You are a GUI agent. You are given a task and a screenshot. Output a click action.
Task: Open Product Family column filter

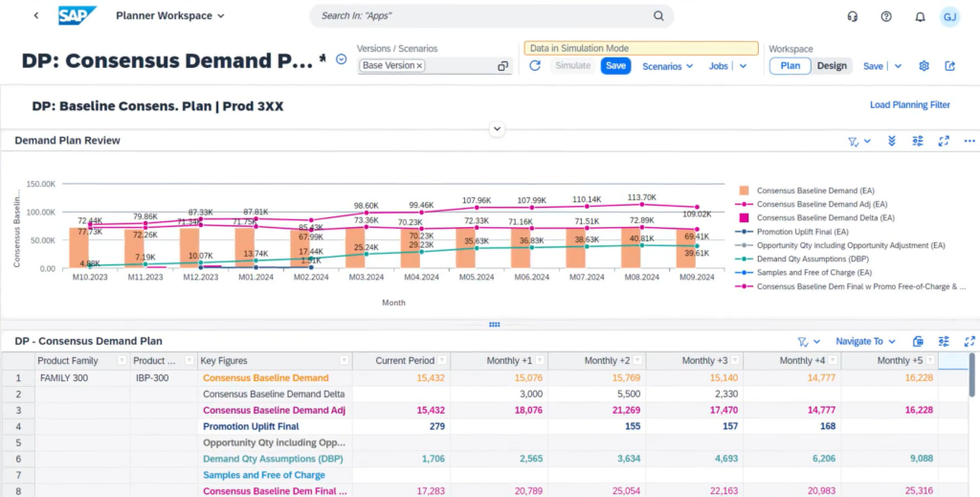[122, 361]
